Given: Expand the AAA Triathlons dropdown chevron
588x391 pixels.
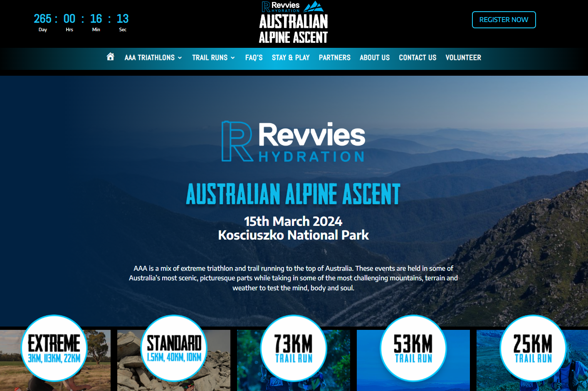Looking at the screenshot, I should (x=180, y=58).
